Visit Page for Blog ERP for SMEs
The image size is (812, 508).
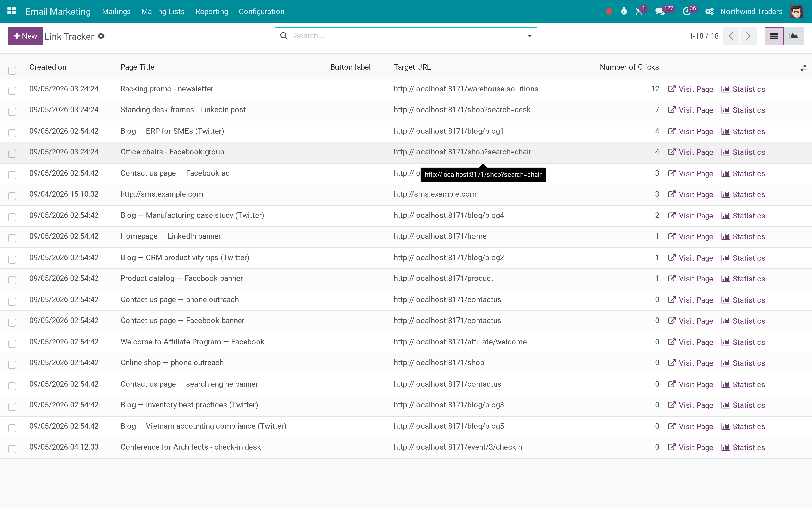[x=690, y=131]
